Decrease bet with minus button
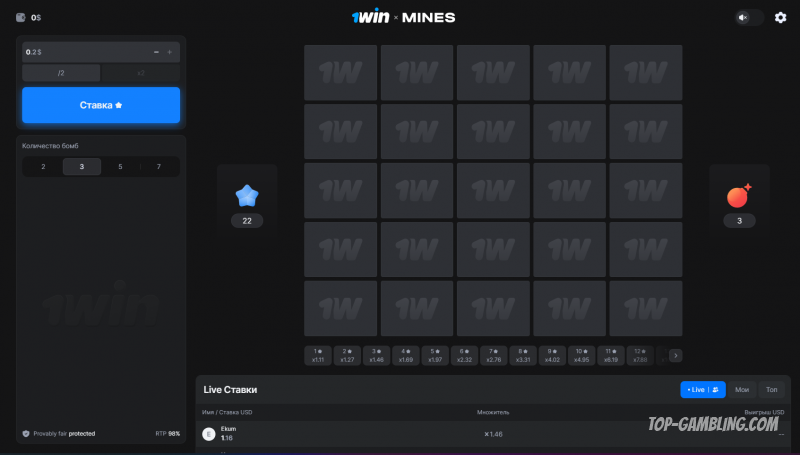This screenshot has height=455, width=800. coord(156,52)
